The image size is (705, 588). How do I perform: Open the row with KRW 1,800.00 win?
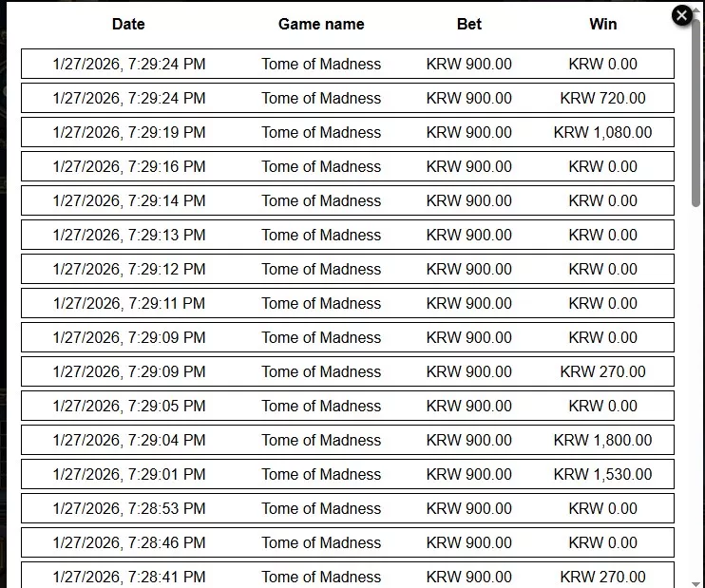[348, 440]
